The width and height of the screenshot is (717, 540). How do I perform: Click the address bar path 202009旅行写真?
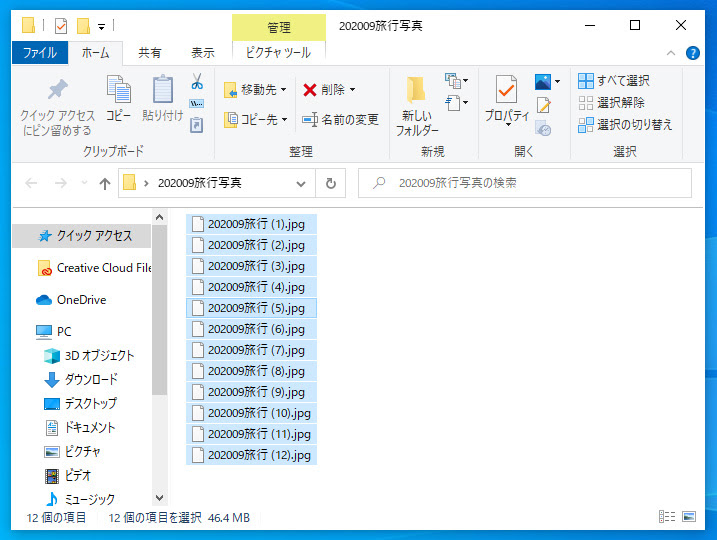coord(200,183)
